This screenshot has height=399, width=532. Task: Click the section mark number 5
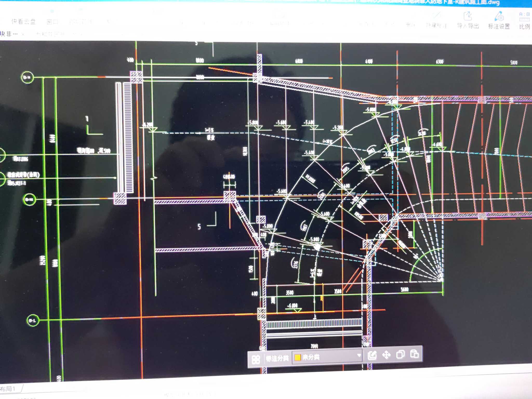click(199, 227)
